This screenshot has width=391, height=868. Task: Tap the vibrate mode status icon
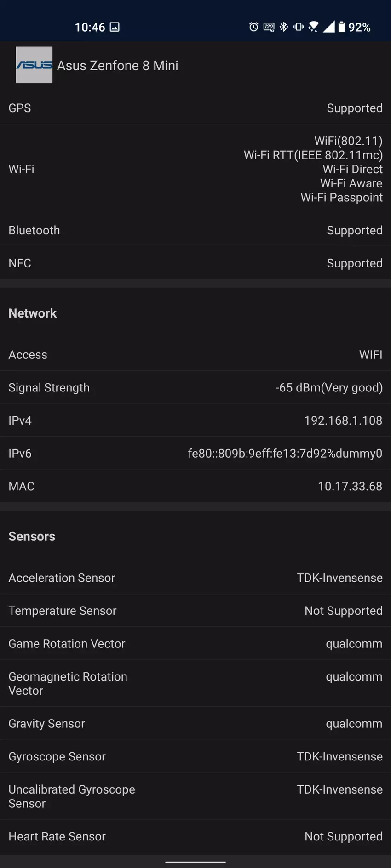299,27
